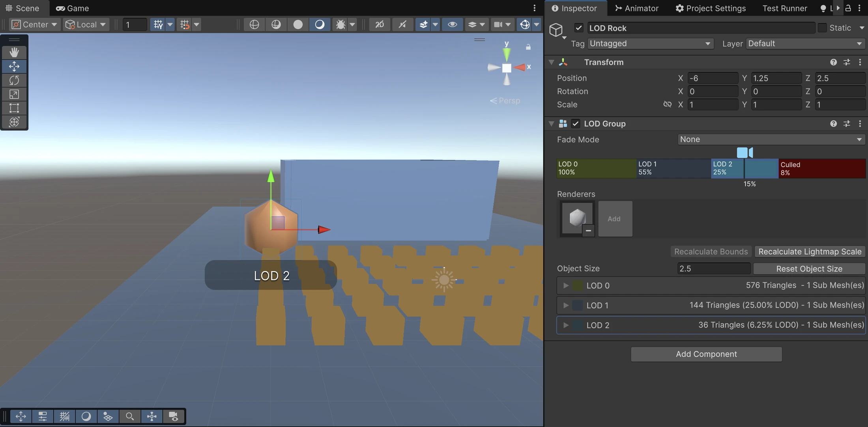Open the LOD Group help icon
Viewport: 868px width, 427px height.
pyautogui.click(x=833, y=123)
